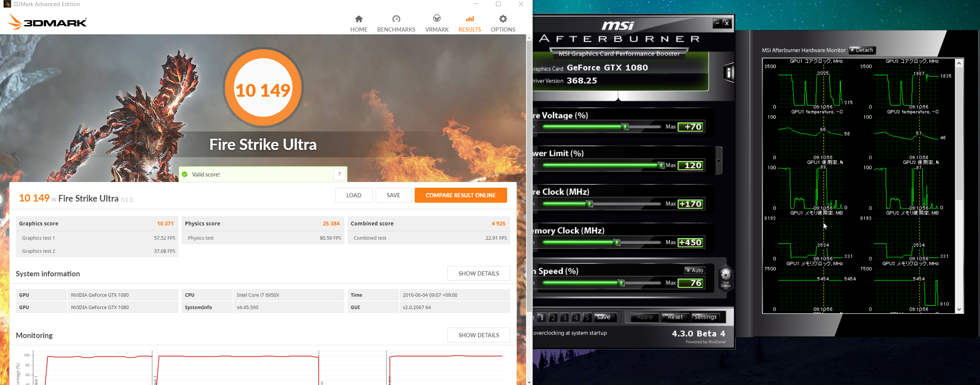The width and height of the screenshot is (980, 385).
Task: Select Afterburner profile slot 3
Action: tap(565, 317)
